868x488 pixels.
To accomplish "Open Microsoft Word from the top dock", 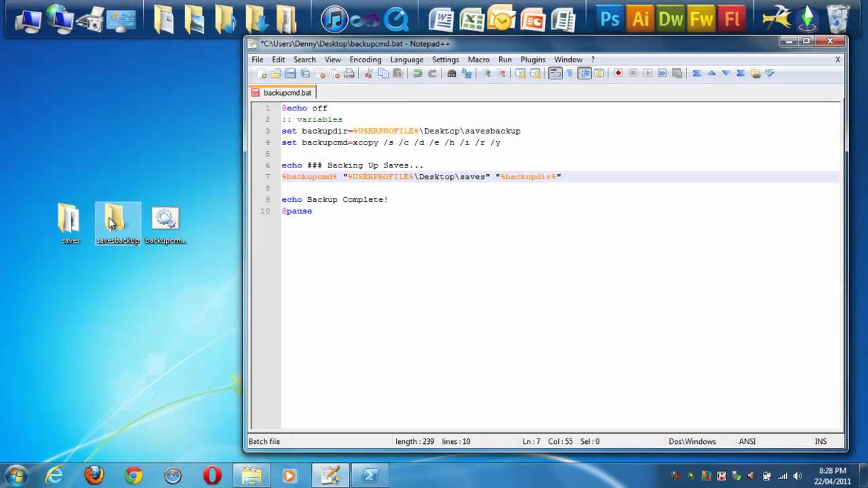I will pos(441,18).
